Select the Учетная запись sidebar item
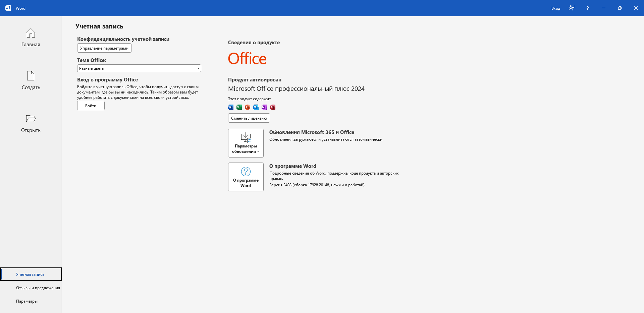This screenshot has width=644, height=313. click(x=31, y=274)
